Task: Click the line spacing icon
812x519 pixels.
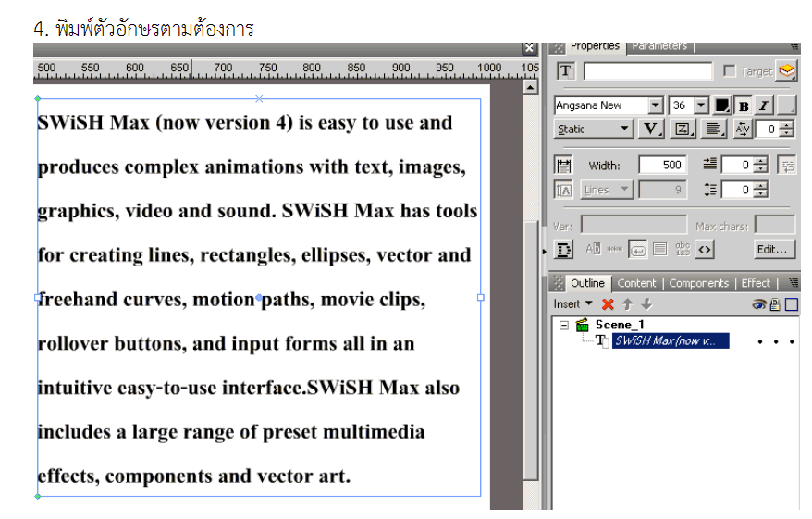Action: (x=710, y=190)
